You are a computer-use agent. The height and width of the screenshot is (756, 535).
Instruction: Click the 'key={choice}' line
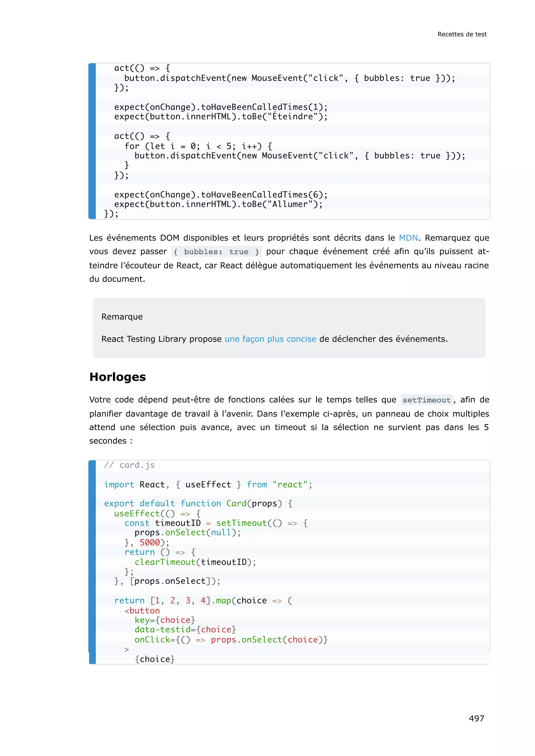[x=165, y=620]
